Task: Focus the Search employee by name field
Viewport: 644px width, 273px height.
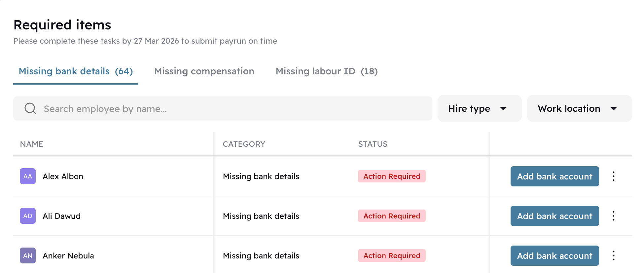Action: click(223, 108)
